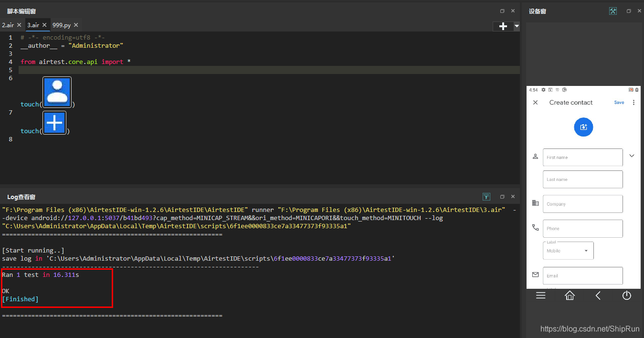
Task: Click envelope icon beside Email
Action: (x=535, y=275)
